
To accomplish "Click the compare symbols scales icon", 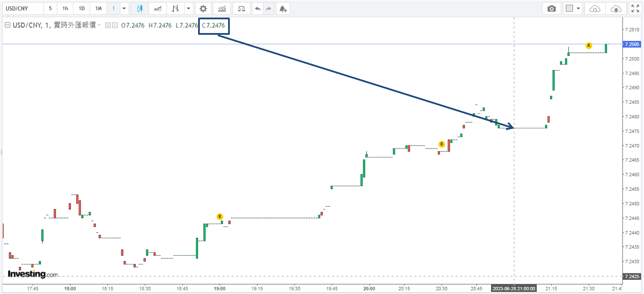I will click(242, 9).
